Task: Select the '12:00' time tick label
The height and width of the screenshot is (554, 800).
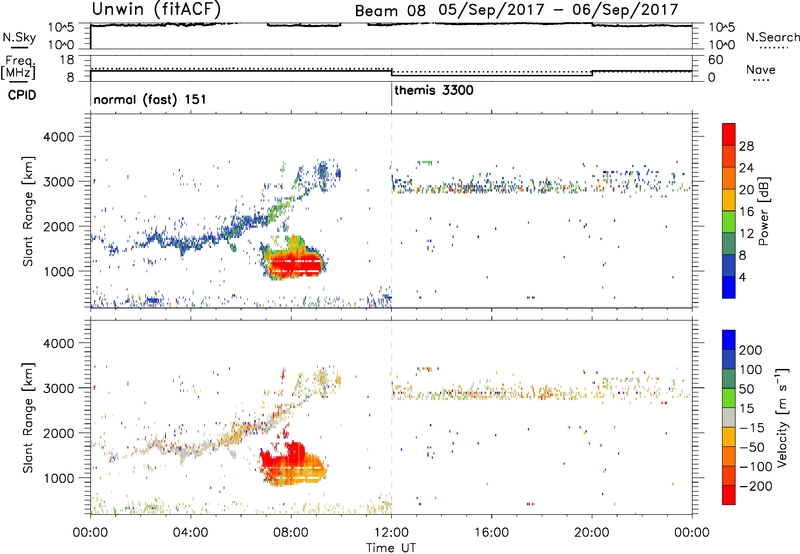Action: pos(391,533)
